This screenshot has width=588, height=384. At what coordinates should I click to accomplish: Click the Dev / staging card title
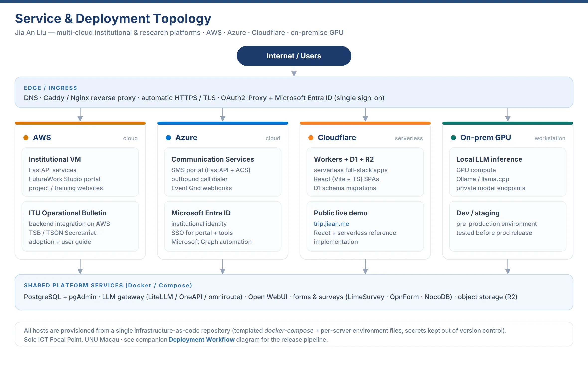478,213
